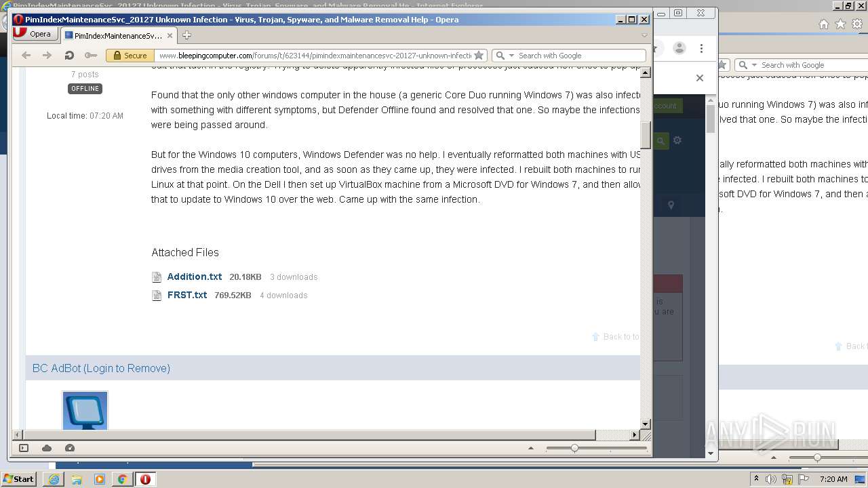This screenshot has width=868, height=488.
Task: Click the '769.52KB' file size
Action: (233, 296)
